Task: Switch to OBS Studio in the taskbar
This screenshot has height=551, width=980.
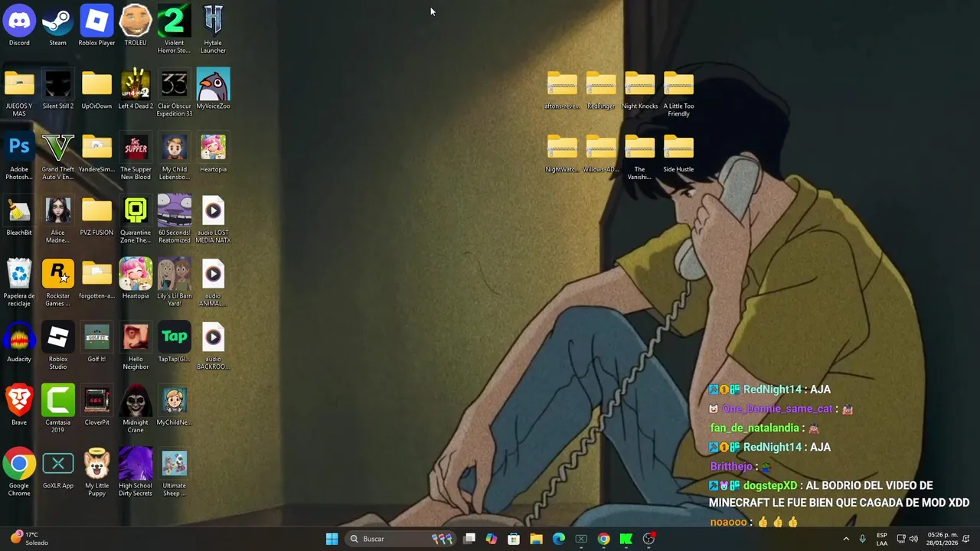Action: [648, 539]
